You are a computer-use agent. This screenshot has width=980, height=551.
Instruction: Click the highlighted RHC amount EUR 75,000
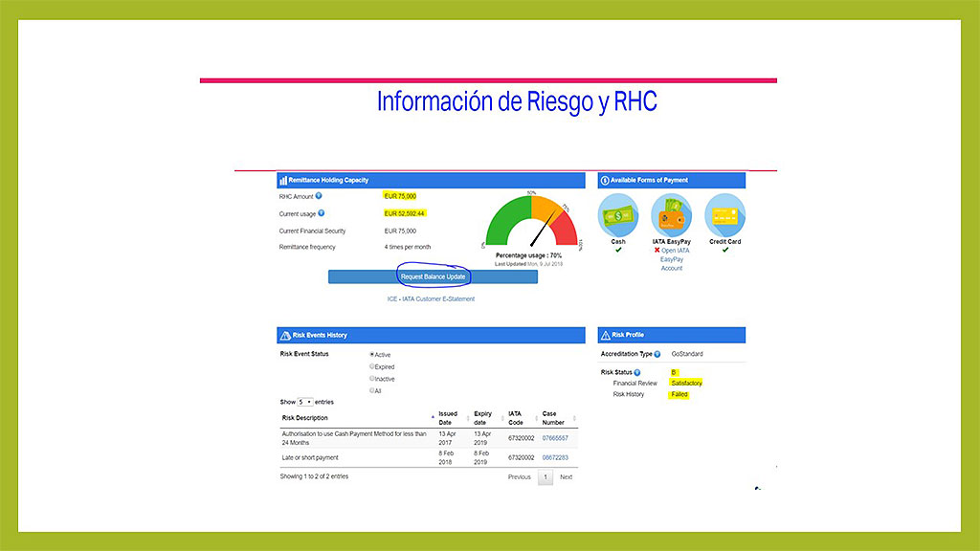[400, 196]
